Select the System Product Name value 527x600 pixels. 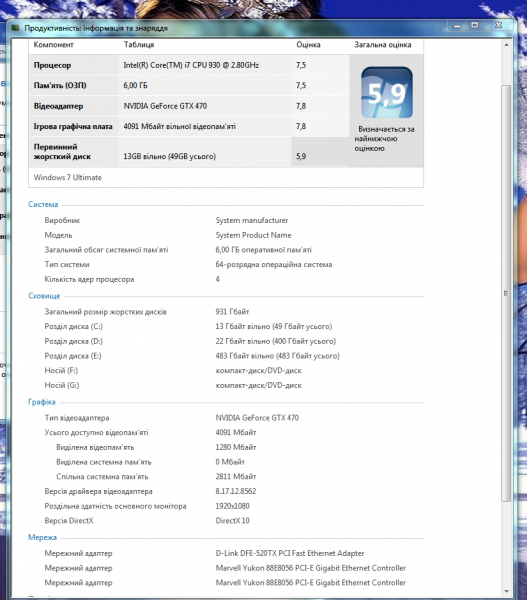253,235
